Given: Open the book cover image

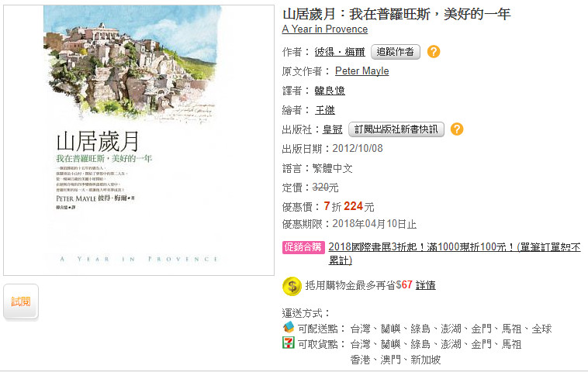Looking at the screenshot, I should pos(139,140).
